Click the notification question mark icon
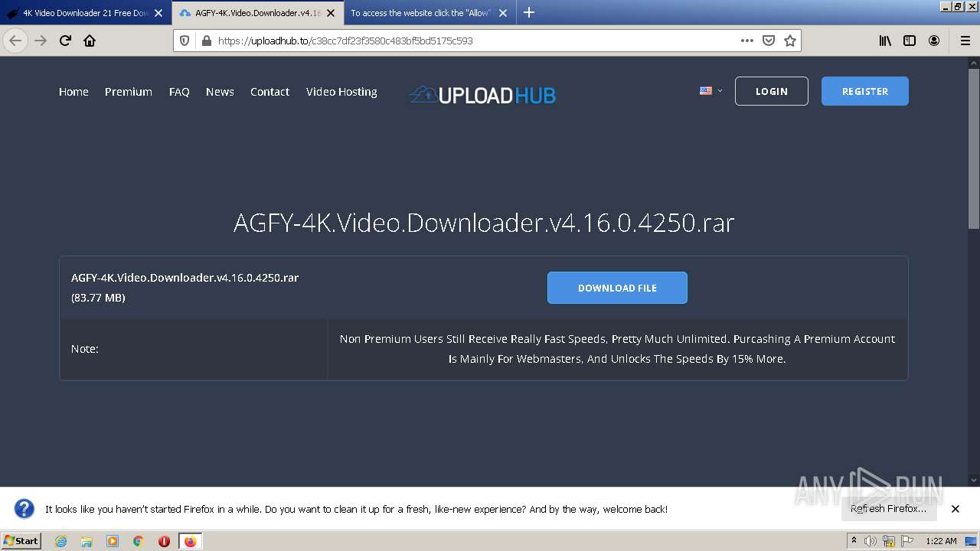 pos(24,509)
